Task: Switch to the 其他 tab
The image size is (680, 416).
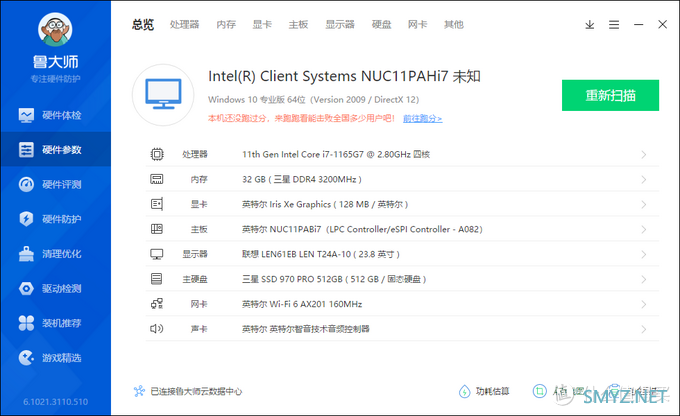Action: coord(454,25)
